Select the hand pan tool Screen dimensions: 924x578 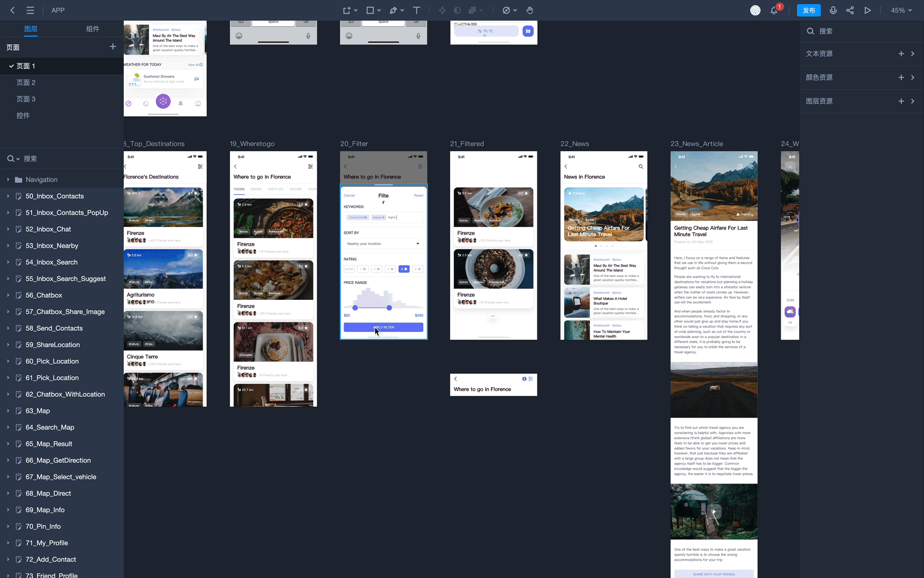coord(530,10)
